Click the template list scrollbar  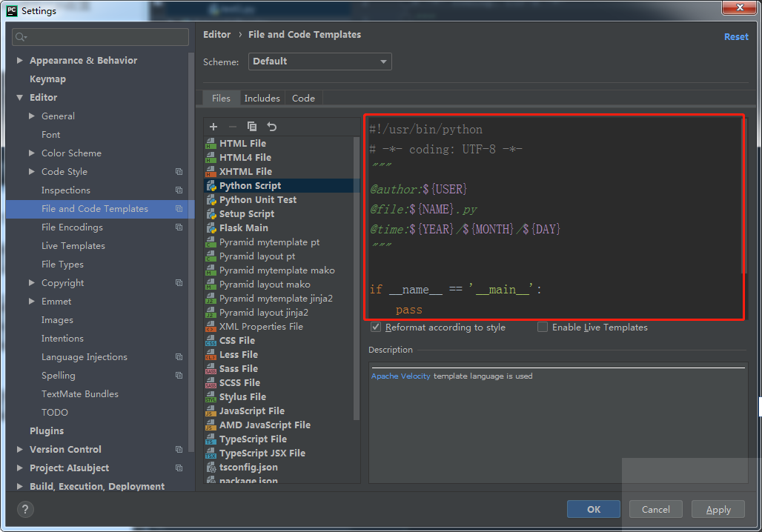tap(357, 279)
